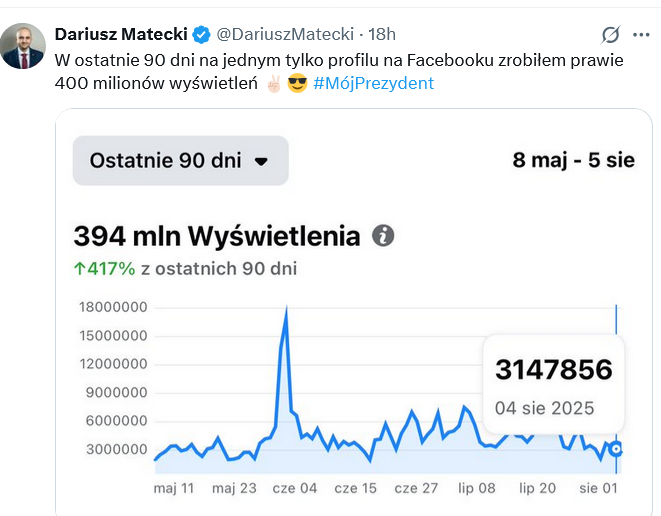Click Dariusz Matecki's profile avatar
This screenshot has width=661, height=516.
pos(22,46)
